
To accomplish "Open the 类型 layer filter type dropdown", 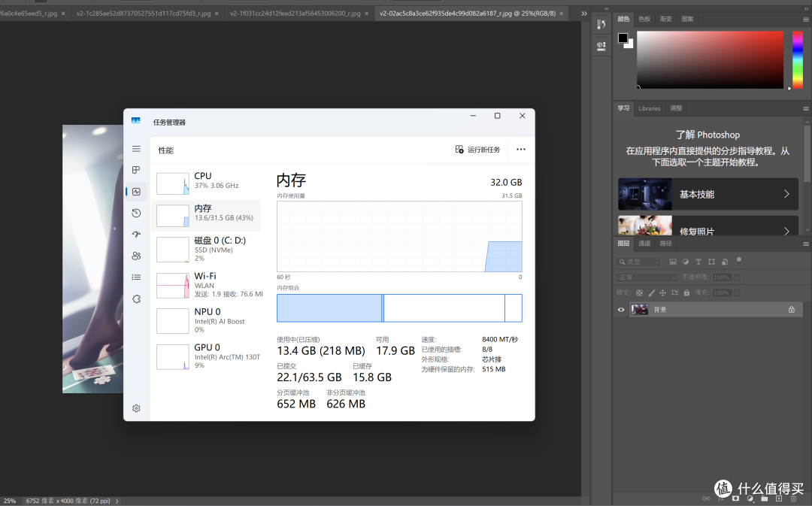I will click(638, 262).
